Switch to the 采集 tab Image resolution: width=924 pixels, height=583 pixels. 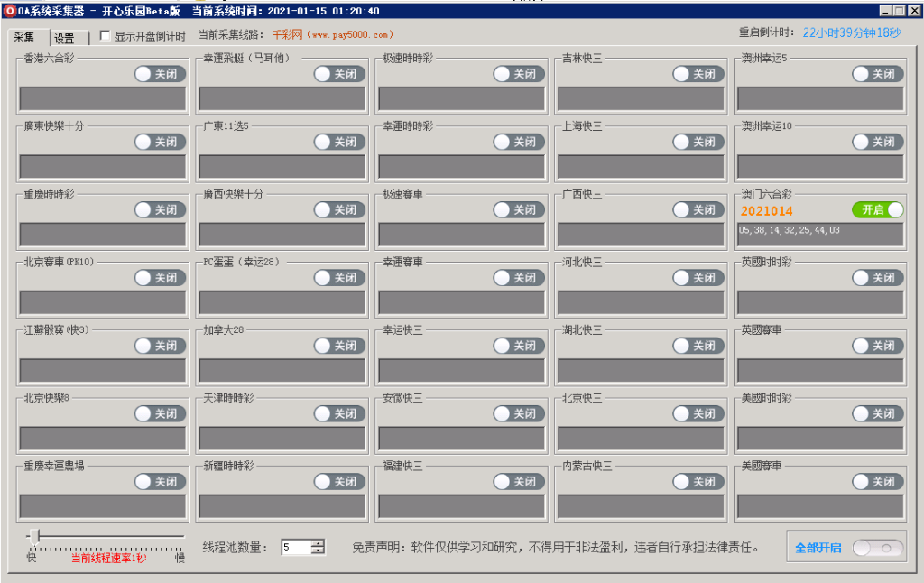(26, 38)
